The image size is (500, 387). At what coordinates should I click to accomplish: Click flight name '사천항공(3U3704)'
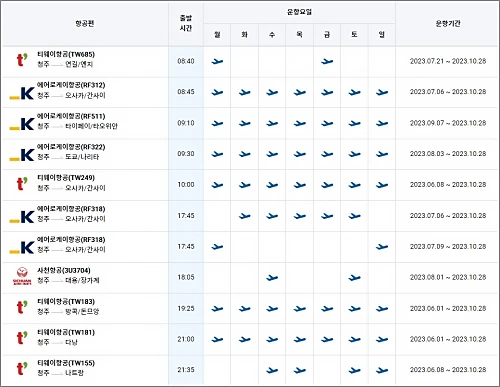coord(64,270)
